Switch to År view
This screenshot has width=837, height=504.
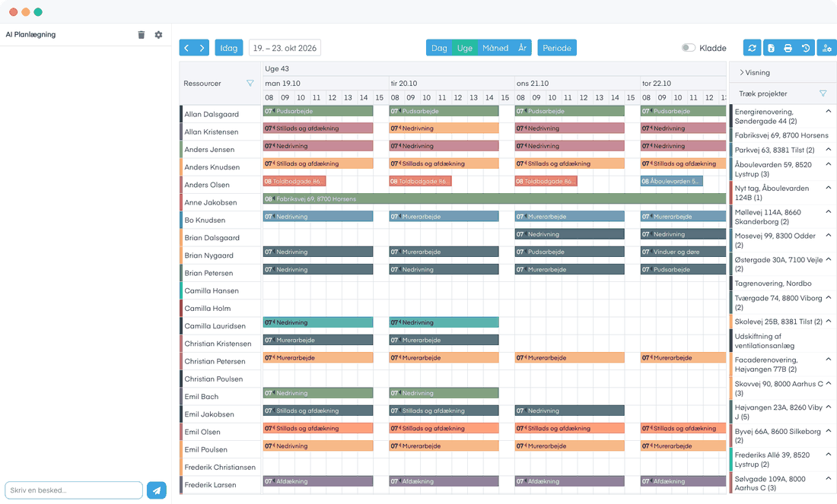(x=523, y=48)
